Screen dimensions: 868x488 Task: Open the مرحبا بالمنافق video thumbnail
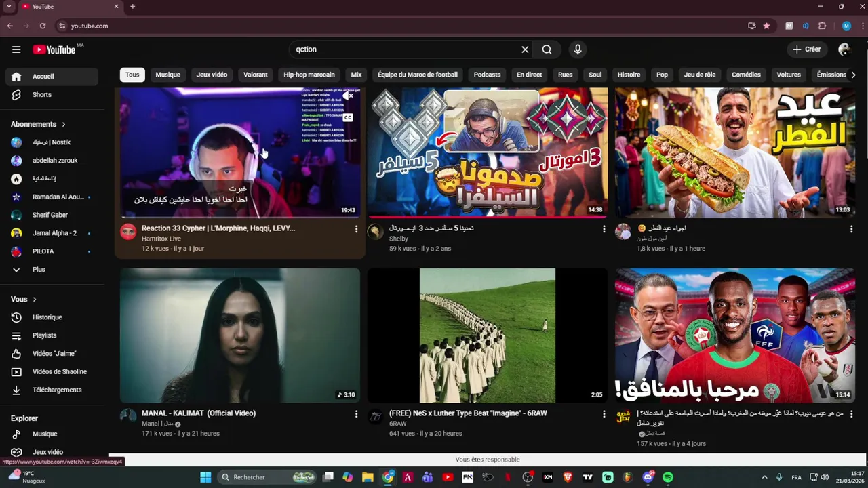[735, 335]
